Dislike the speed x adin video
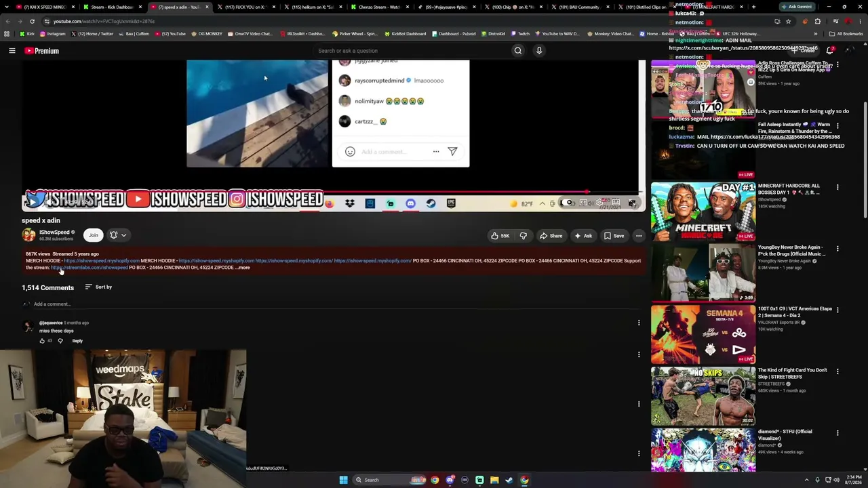The width and height of the screenshot is (868, 488). pyautogui.click(x=523, y=236)
